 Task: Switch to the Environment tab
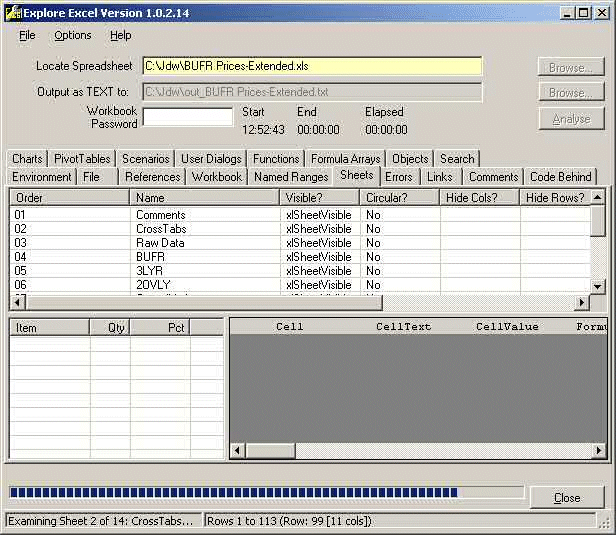(42, 177)
